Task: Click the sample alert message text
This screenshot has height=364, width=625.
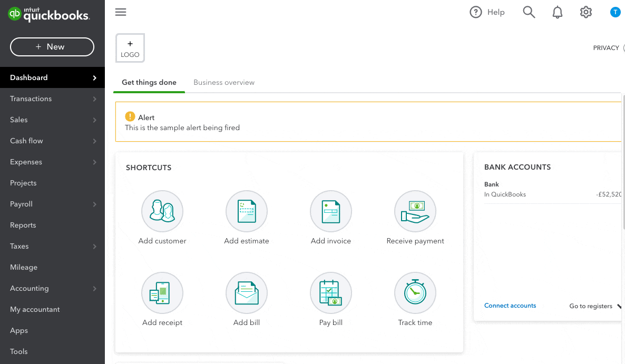Action: (x=182, y=128)
